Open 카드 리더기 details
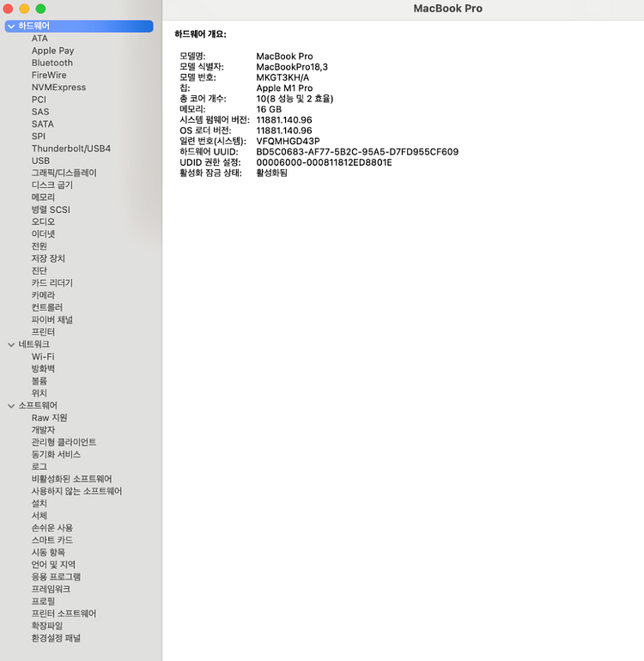The image size is (644, 661). click(x=52, y=283)
